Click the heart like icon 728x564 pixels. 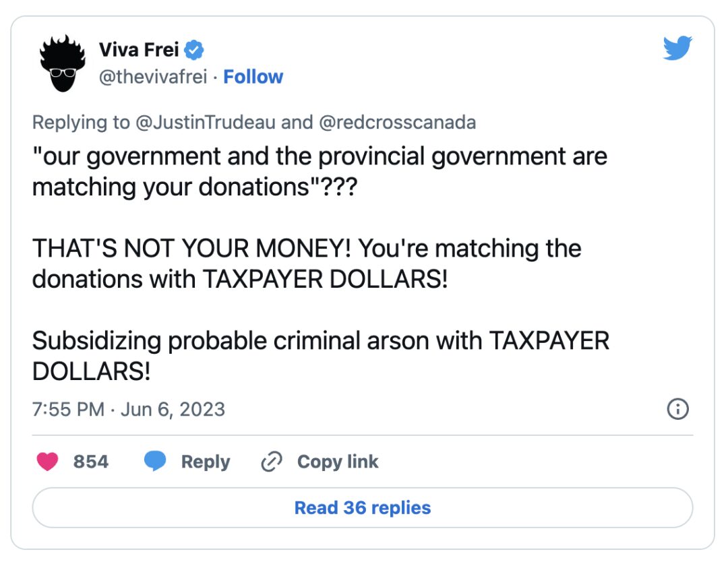pos(47,462)
